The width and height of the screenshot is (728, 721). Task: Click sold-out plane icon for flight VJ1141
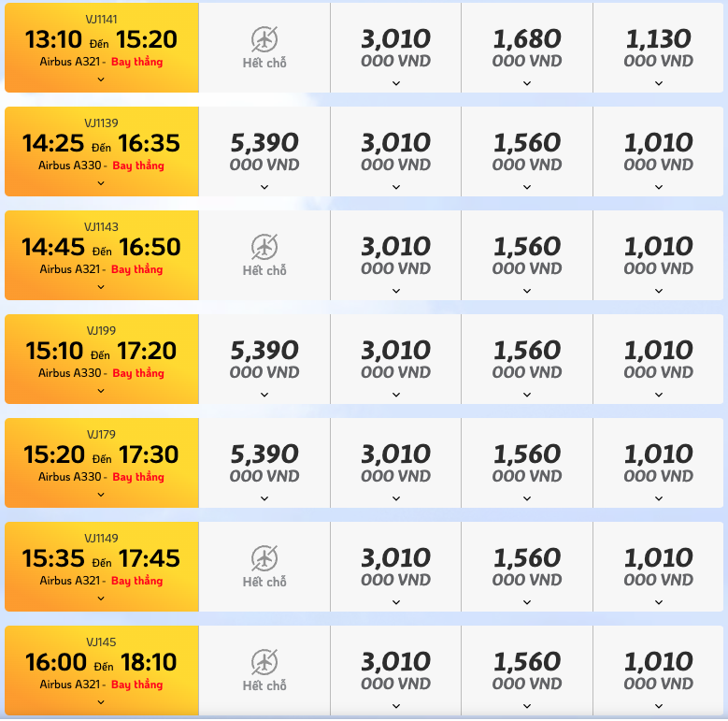pos(264,39)
